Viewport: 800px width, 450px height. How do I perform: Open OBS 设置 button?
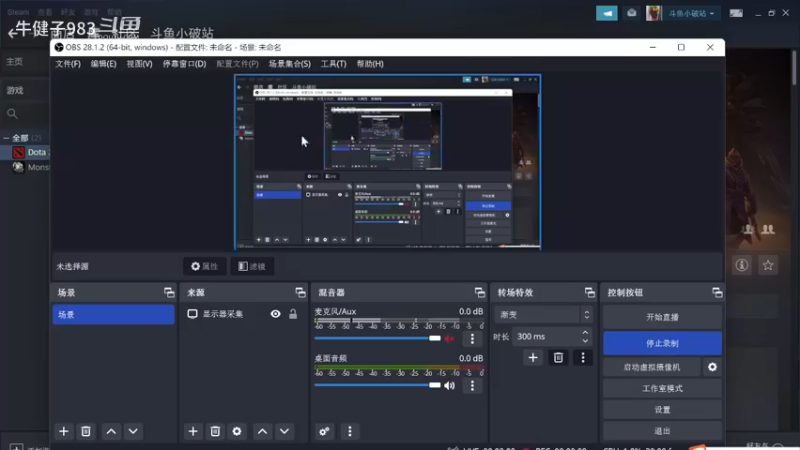(662, 410)
